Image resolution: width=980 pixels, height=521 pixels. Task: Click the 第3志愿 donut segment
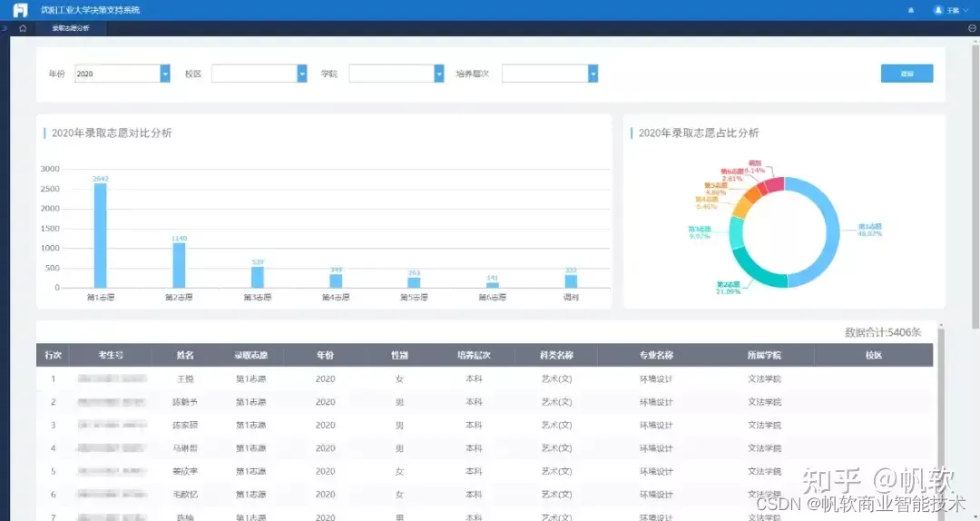pyautogui.click(x=736, y=231)
